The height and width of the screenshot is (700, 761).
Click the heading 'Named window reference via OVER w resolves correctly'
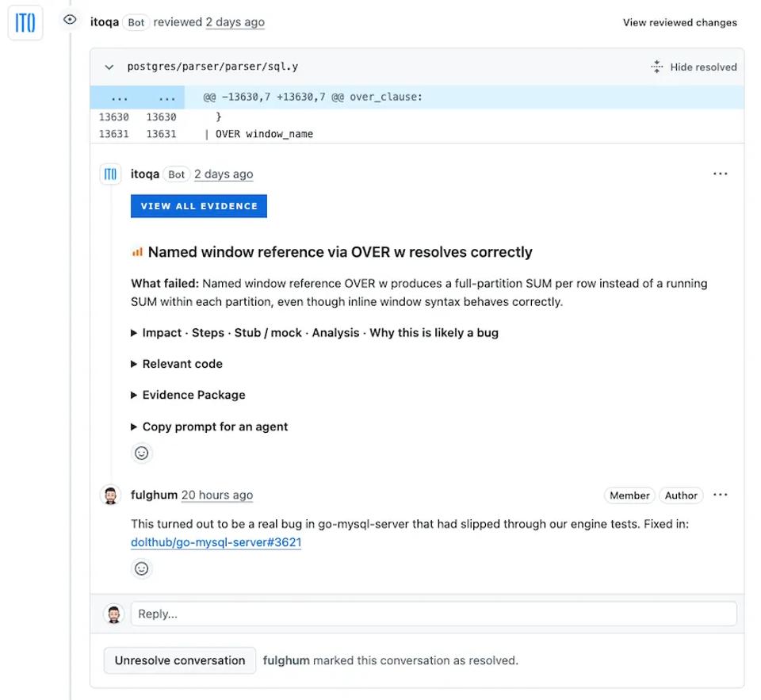click(x=340, y=252)
